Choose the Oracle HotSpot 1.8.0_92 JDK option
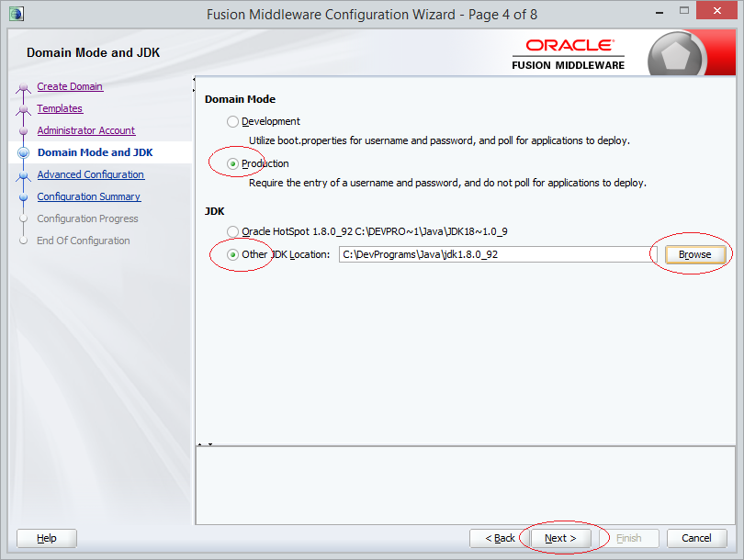 click(x=232, y=232)
